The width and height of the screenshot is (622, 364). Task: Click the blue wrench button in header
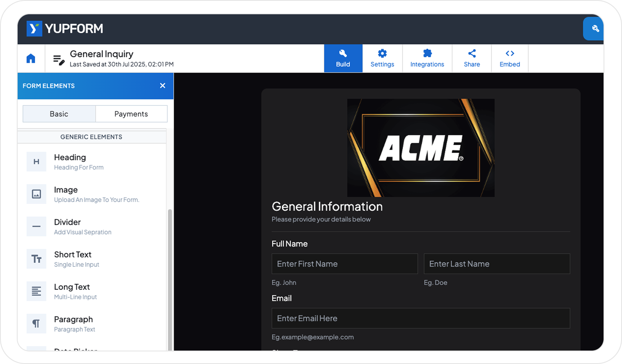click(x=594, y=29)
